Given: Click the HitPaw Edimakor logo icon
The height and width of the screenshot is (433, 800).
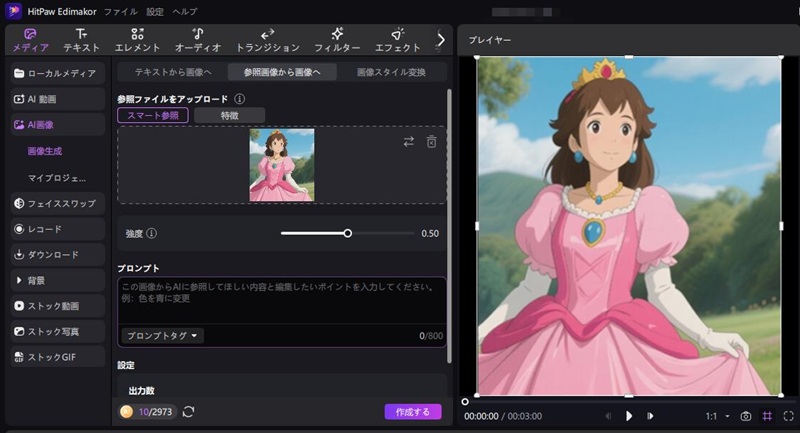Looking at the screenshot, I should [x=13, y=11].
